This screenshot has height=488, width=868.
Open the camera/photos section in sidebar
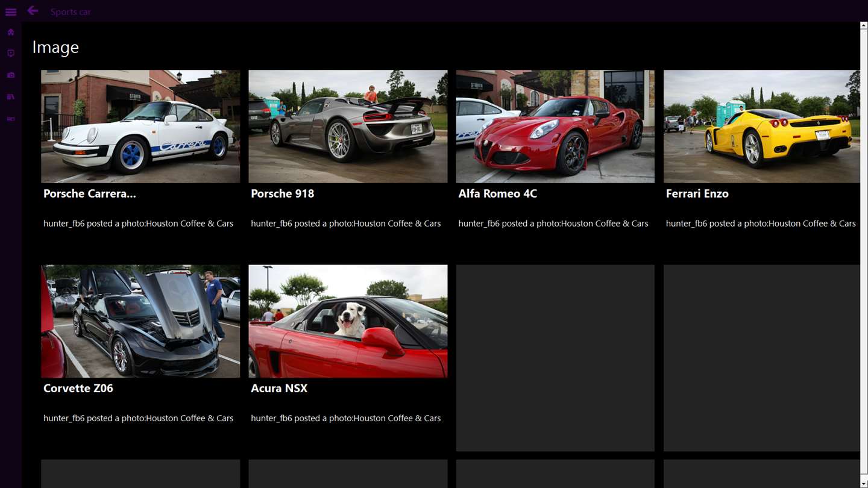11,75
